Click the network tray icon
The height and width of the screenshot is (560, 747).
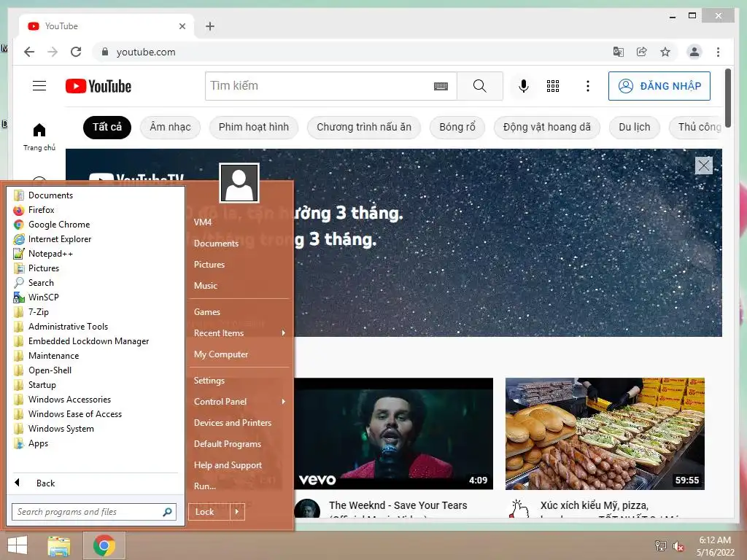click(x=660, y=545)
